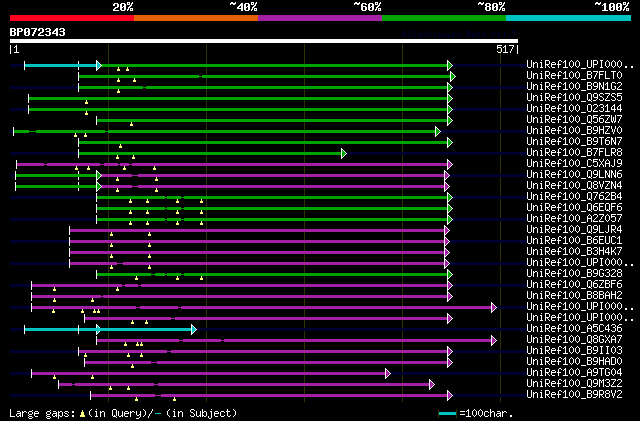The height and width of the screenshot is (421, 640).
Task: Open the UniRef100_B9N1G2 hit label
Action: pos(574,87)
